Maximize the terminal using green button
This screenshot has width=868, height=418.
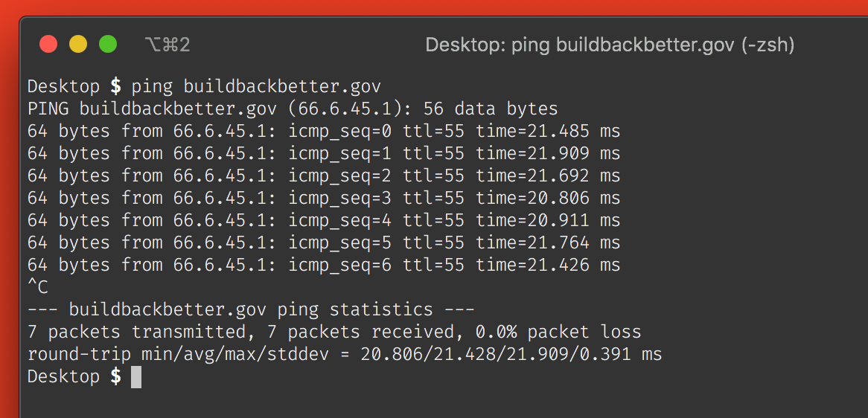(108, 44)
